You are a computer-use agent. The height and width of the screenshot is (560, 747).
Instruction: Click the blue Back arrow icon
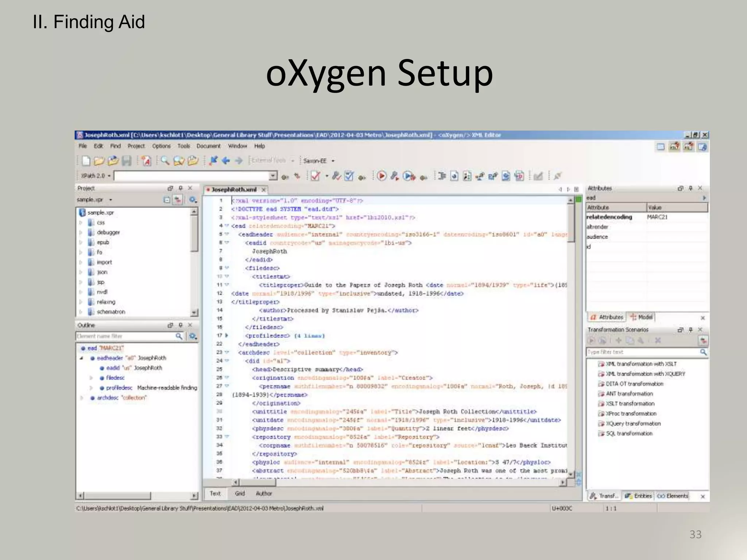click(x=226, y=160)
